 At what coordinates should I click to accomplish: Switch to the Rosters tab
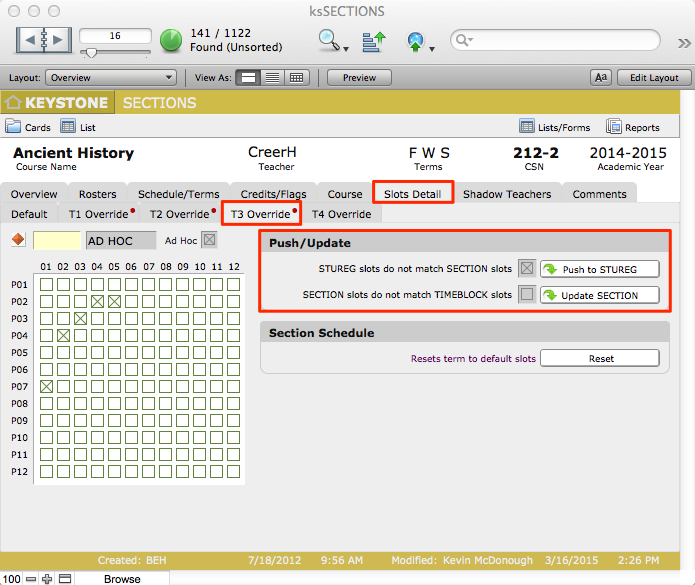point(97,194)
